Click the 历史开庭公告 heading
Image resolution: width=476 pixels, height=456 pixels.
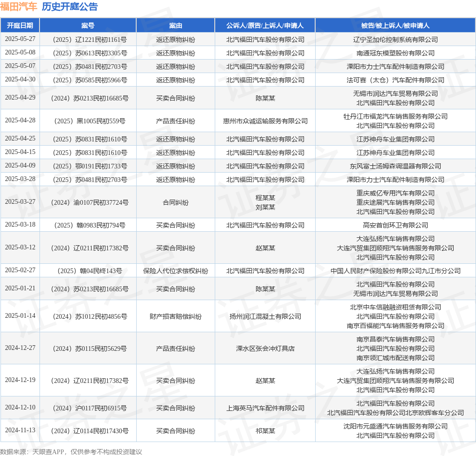[x=70, y=7]
